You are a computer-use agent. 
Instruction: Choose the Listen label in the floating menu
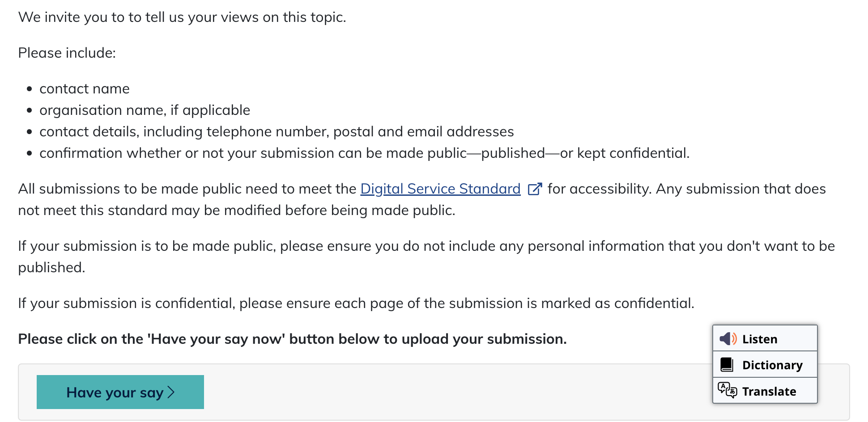point(760,339)
